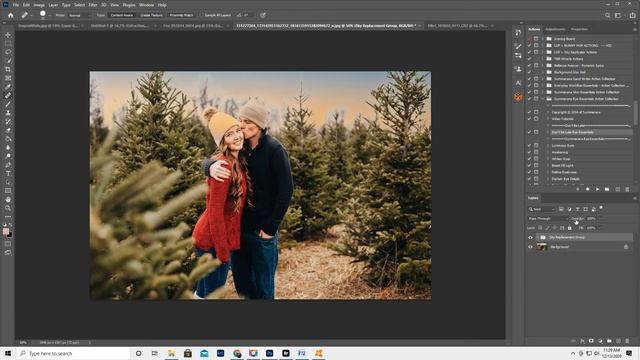Open the blend mode Pass Through dropdown
This screenshot has width=640, height=360.
[x=547, y=219]
